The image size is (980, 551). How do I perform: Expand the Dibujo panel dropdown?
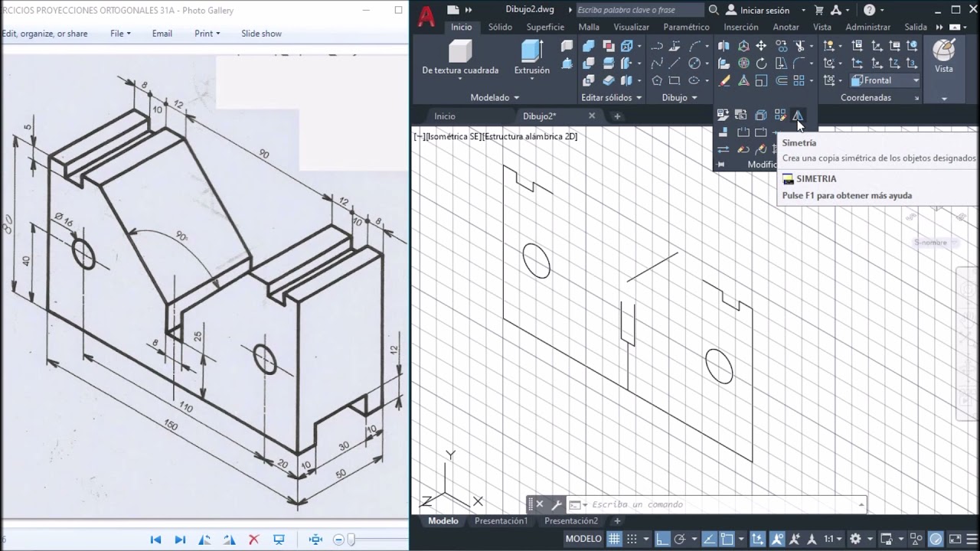(x=694, y=98)
